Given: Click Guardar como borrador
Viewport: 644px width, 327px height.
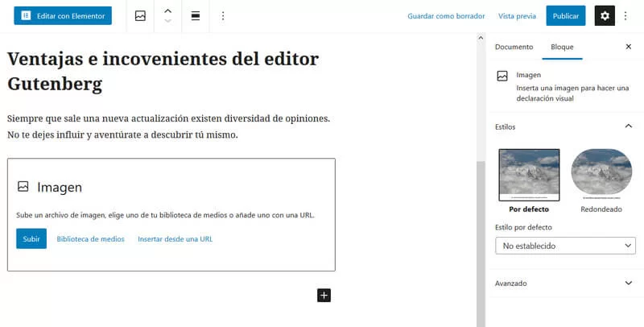Looking at the screenshot, I should click(x=446, y=16).
